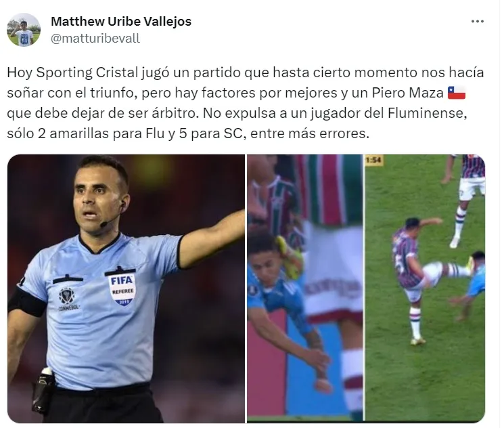504x428 pixels.
Task: Click the last line about 2 amarillas
Action: coord(188,133)
